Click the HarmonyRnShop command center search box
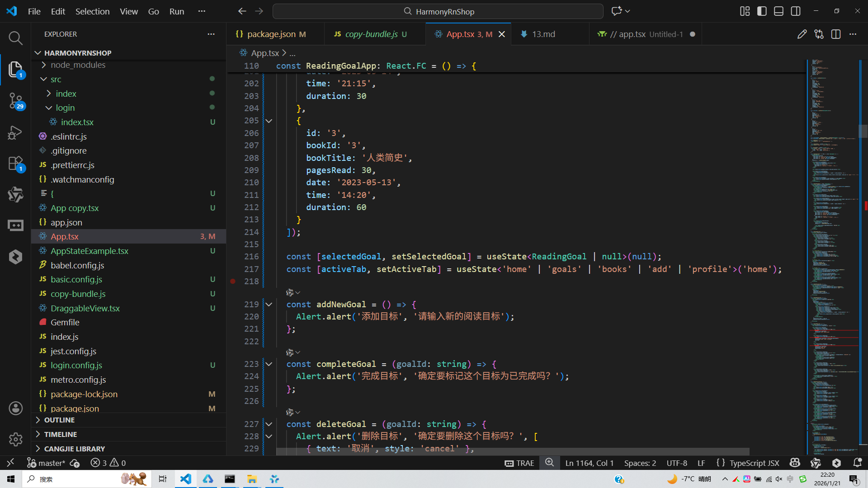 click(438, 11)
